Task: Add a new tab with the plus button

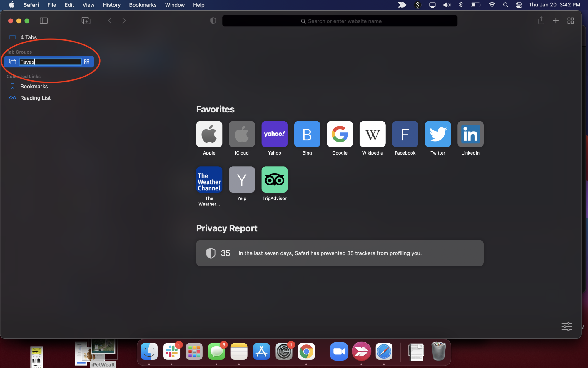Action: (556, 21)
